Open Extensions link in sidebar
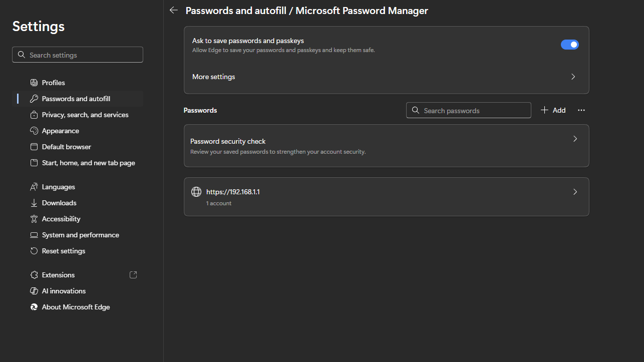Screen dimensions: 644x362 coord(78,275)
